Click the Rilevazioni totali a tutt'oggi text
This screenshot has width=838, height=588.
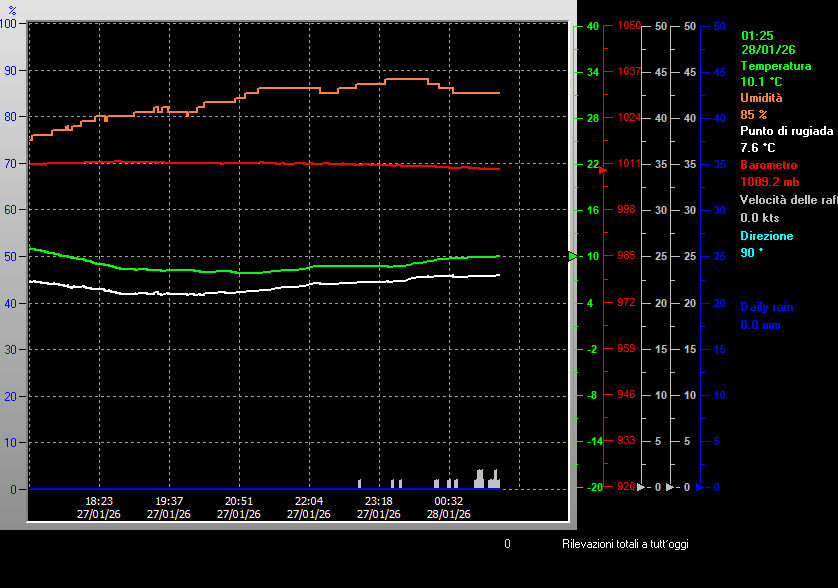(x=624, y=544)
